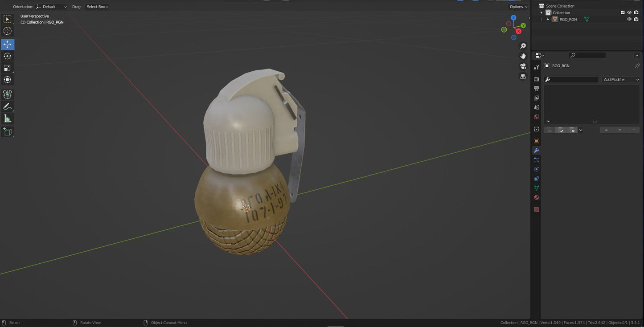Hide RGO_RGN object with eye icon
This screenshot has height=327, width=644.
[629, 19]
